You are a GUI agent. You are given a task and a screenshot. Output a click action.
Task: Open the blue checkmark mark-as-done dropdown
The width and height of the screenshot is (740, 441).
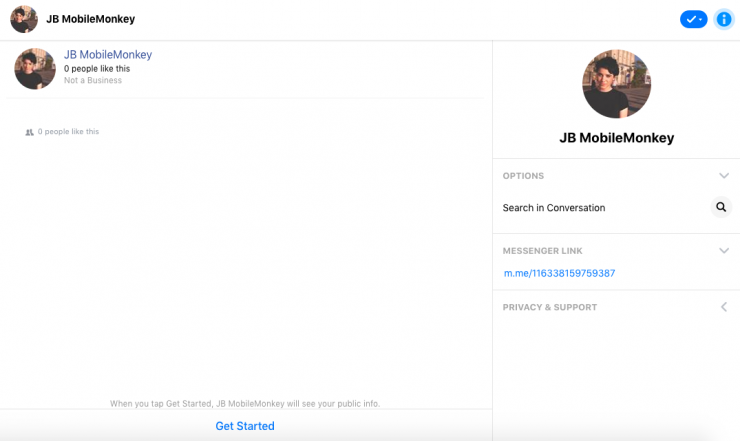point(693,19)
